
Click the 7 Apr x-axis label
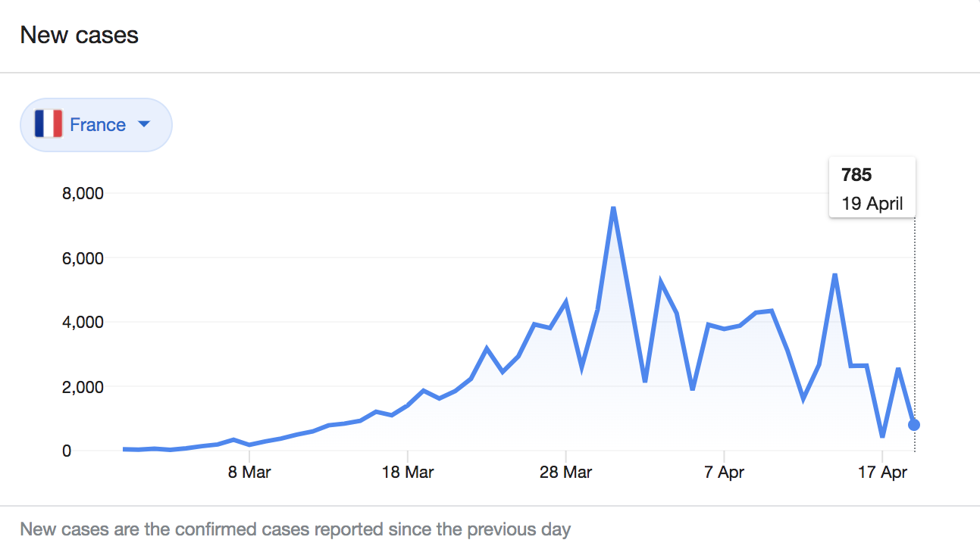[725, 473]
